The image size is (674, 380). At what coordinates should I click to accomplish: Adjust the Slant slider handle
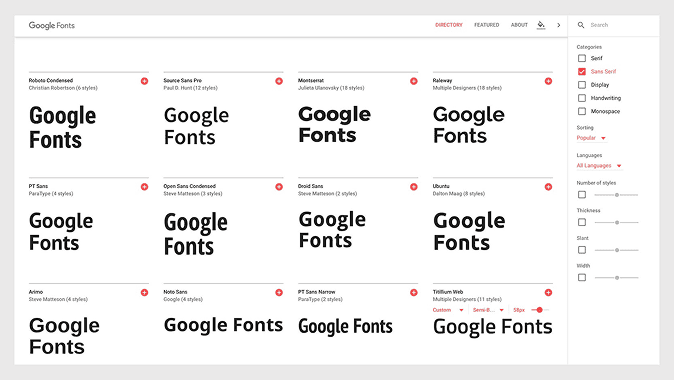617,250
